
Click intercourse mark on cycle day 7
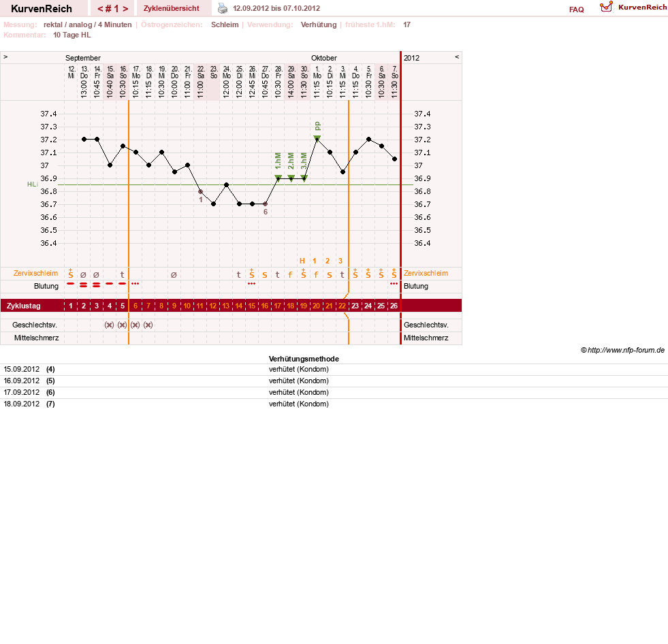[148, 325]
